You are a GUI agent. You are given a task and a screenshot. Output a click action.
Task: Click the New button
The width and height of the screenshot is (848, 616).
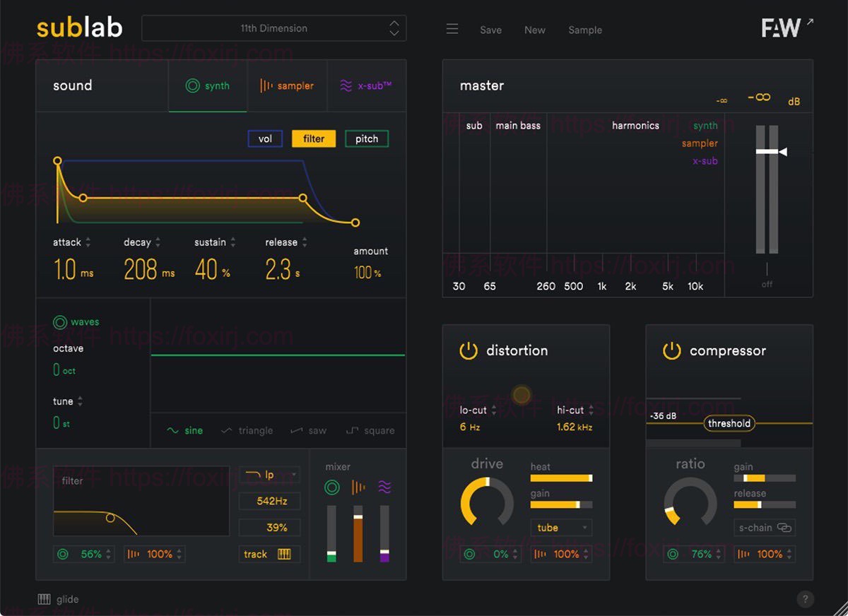[x=534, y=30]
